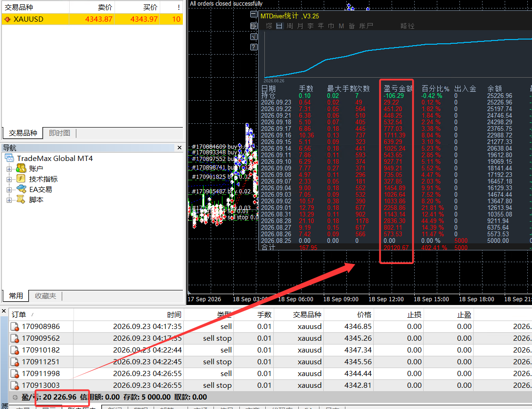
Task: Click the order icon for 170908986
Action: [15, 327]
